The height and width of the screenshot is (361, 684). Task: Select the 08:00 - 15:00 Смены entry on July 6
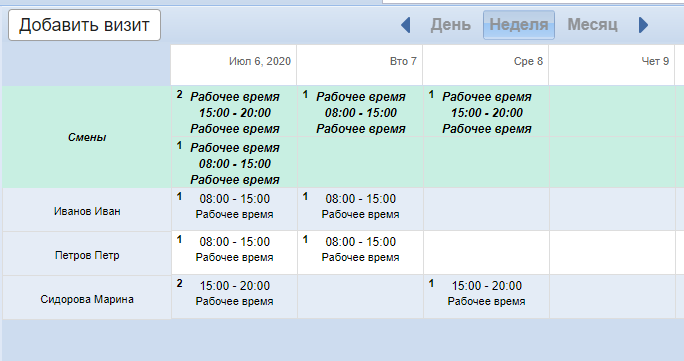tap(234, 163)
